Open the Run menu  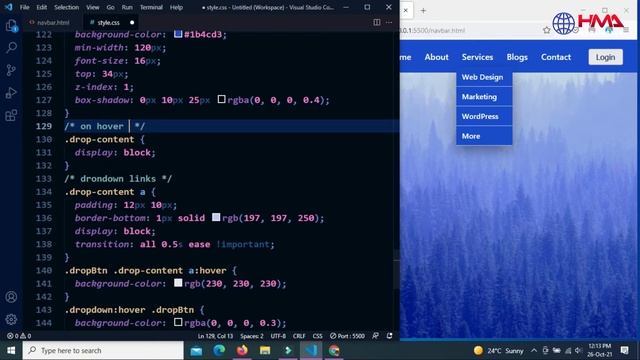pos(127,7)
